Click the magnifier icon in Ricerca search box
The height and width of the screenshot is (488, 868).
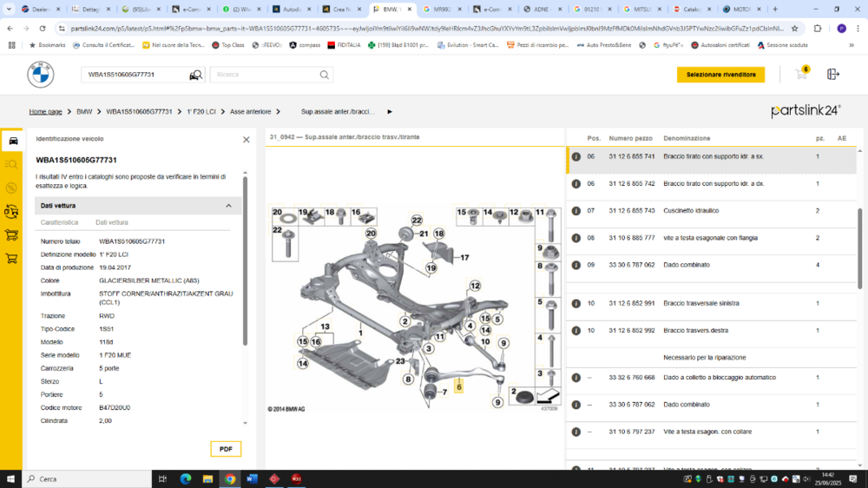(325, 76)
